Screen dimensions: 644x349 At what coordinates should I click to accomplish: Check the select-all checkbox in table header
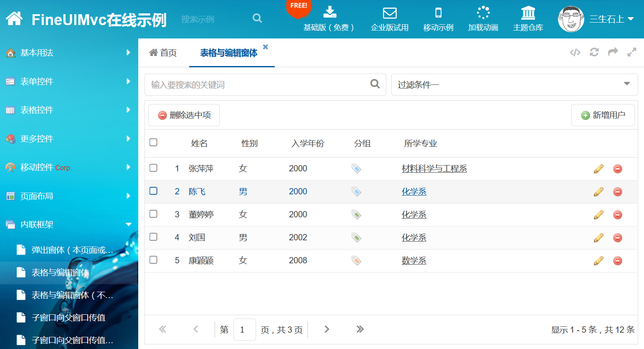(x=153, y=143)
